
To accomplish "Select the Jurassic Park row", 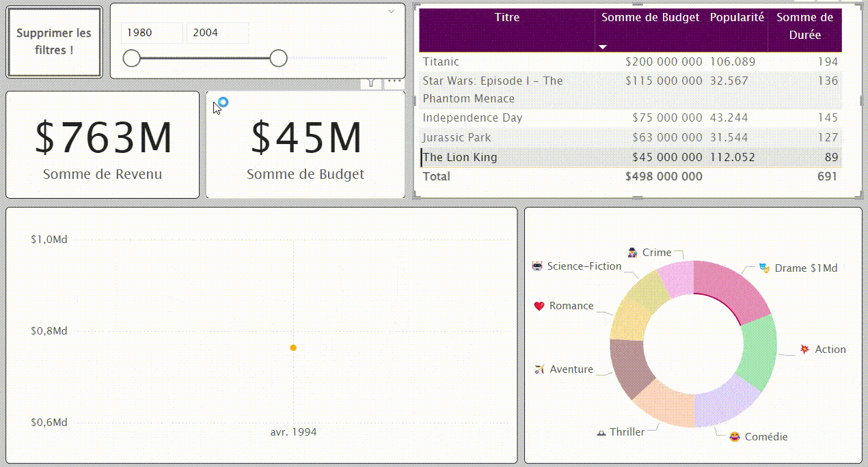I will click(x=457, y=137).
